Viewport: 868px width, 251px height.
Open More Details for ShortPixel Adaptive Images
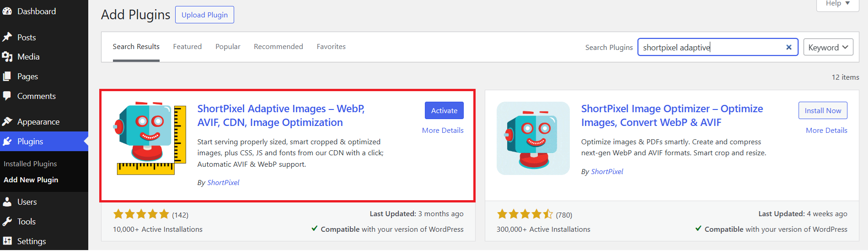[443, 131]
